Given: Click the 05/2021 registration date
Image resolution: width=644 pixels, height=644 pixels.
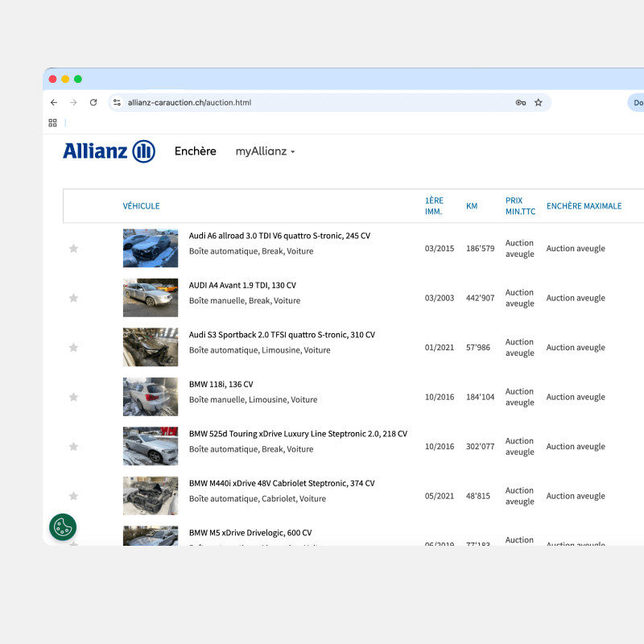Looking at the screenshot, I should (x=440, y=496).
